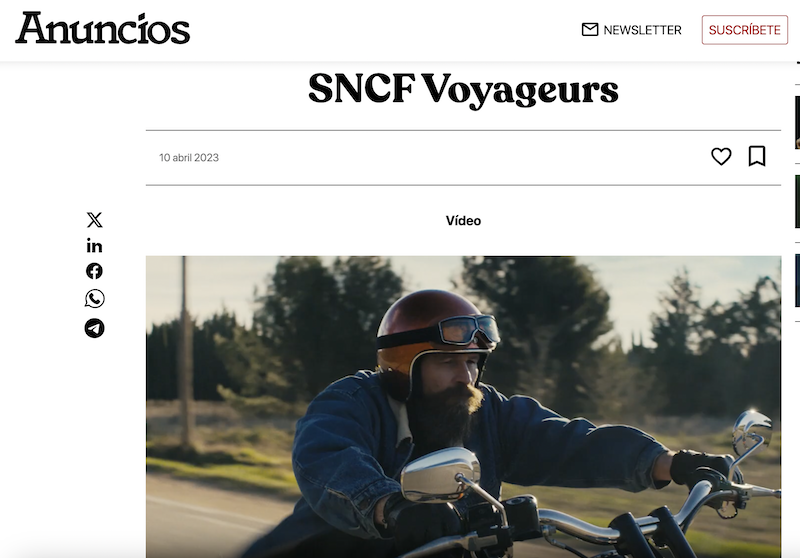Screen dimensions: 800x558
Task: Open the green sidebar thumbnail on right edge
Action: [x=797, y=201]
